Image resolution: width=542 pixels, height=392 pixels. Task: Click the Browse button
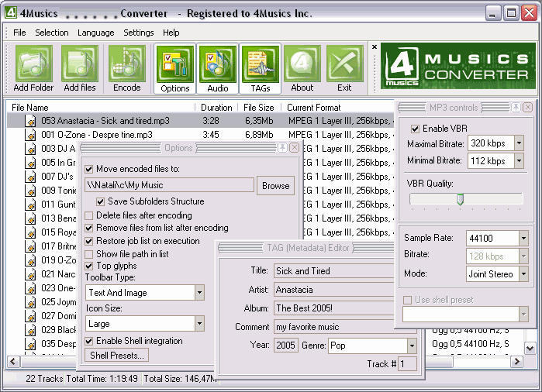(275, 185)
